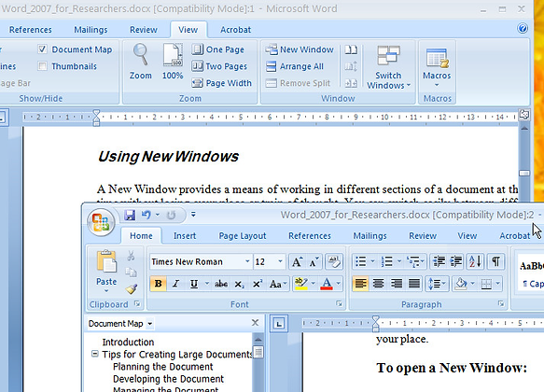
Task: Open Acrobat tab in back window
Action: point(235,30)
